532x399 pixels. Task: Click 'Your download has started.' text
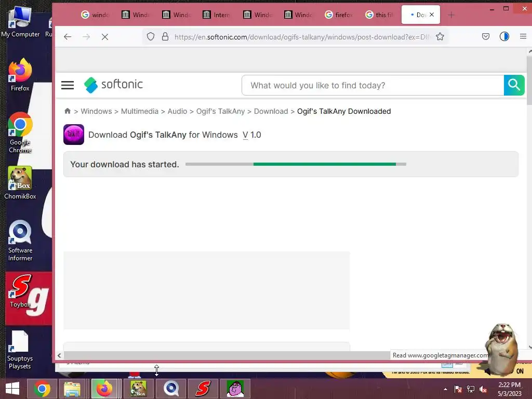(x=125, y=164)
